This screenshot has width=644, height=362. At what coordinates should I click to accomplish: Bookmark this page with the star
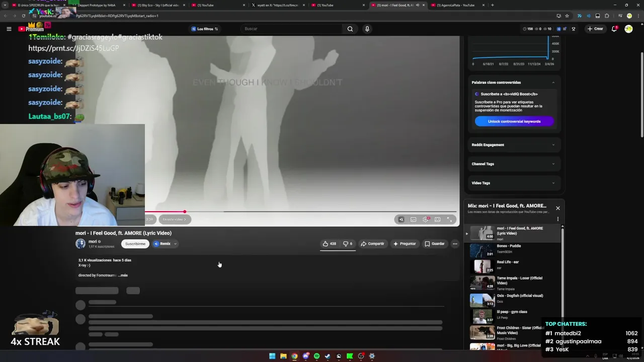point(567,16)
